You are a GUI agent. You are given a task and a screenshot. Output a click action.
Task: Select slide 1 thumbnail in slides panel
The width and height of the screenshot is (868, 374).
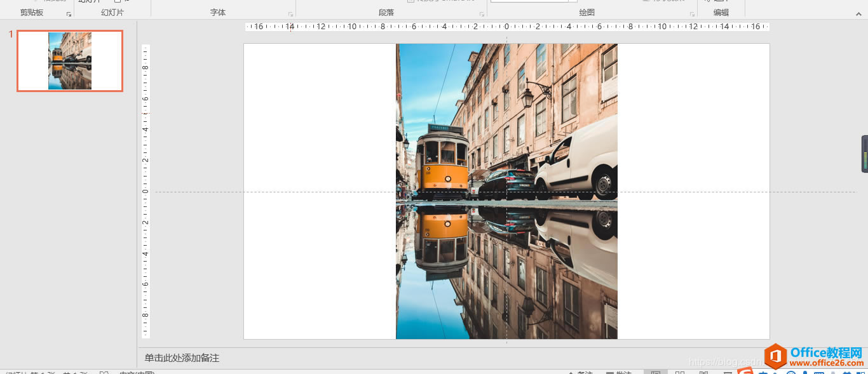pos(69,60)
